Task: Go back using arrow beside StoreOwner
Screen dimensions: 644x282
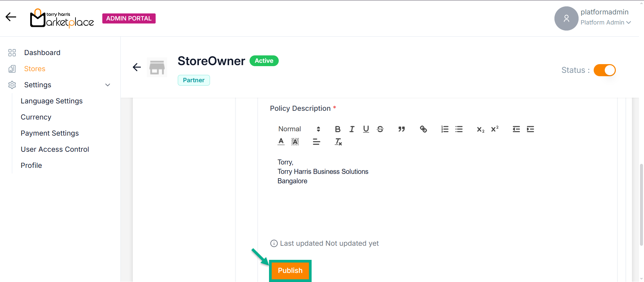Action: (137, 67)
